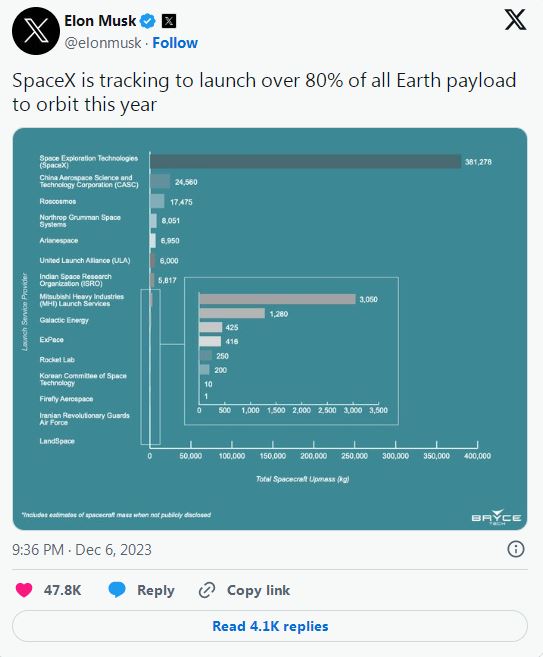This screenshot has width=543, height=657.
Task: Click the chain link copy icon
Action: pyautogui.click(x=207, y=590)
